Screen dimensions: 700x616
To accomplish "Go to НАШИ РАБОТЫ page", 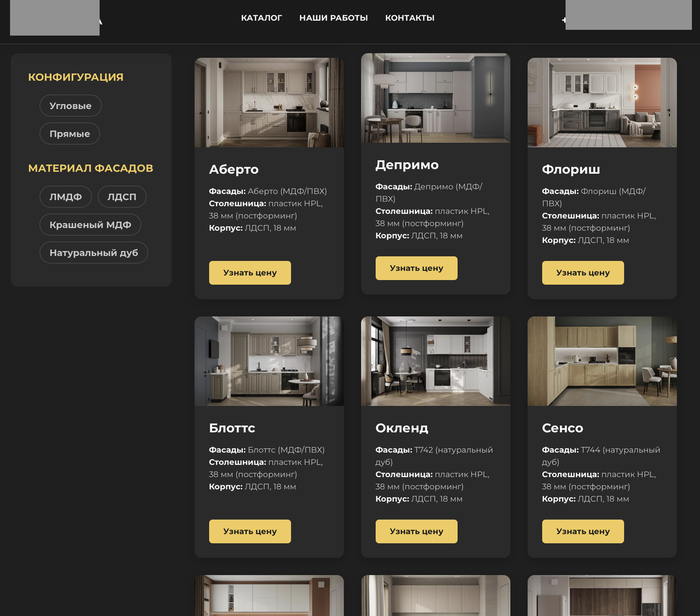I will 334,18.
